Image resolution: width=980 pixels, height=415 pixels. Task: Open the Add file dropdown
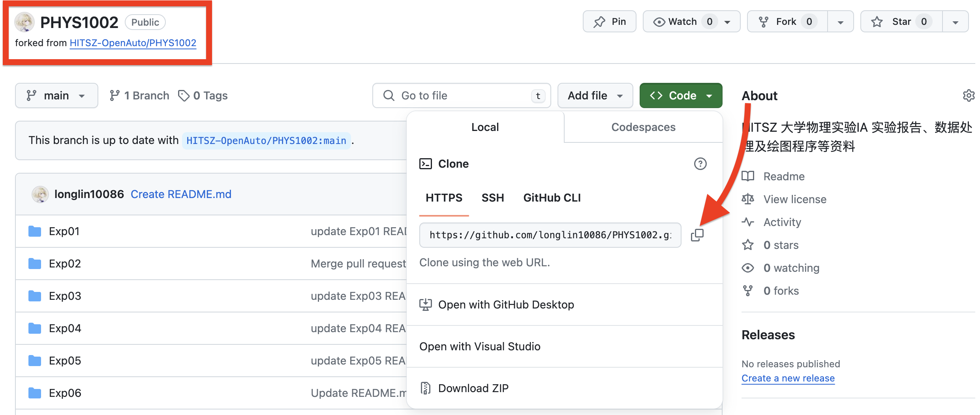click(x=595, y=95)
